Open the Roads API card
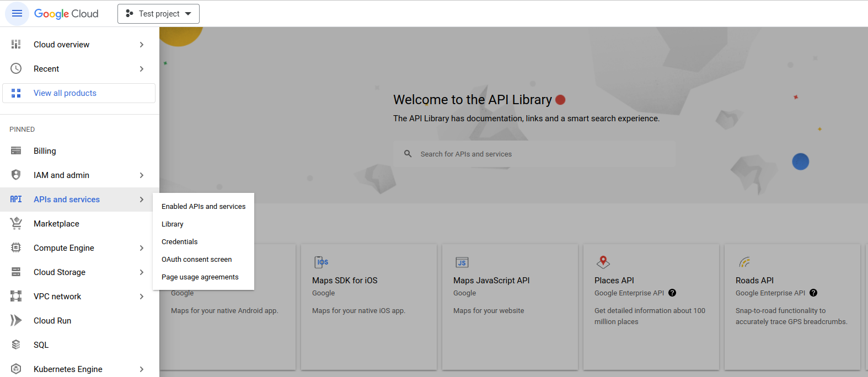The image size is (868, 377). 792,307
